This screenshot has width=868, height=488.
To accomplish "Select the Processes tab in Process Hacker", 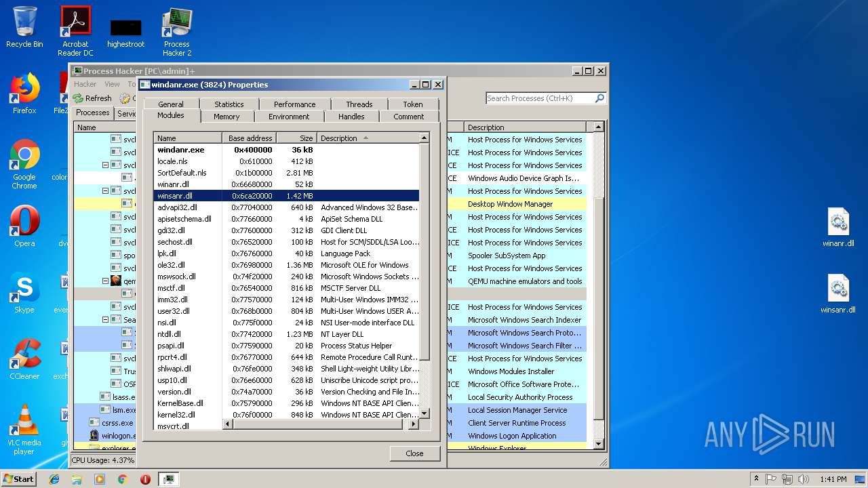I will (x=93, y=113).
